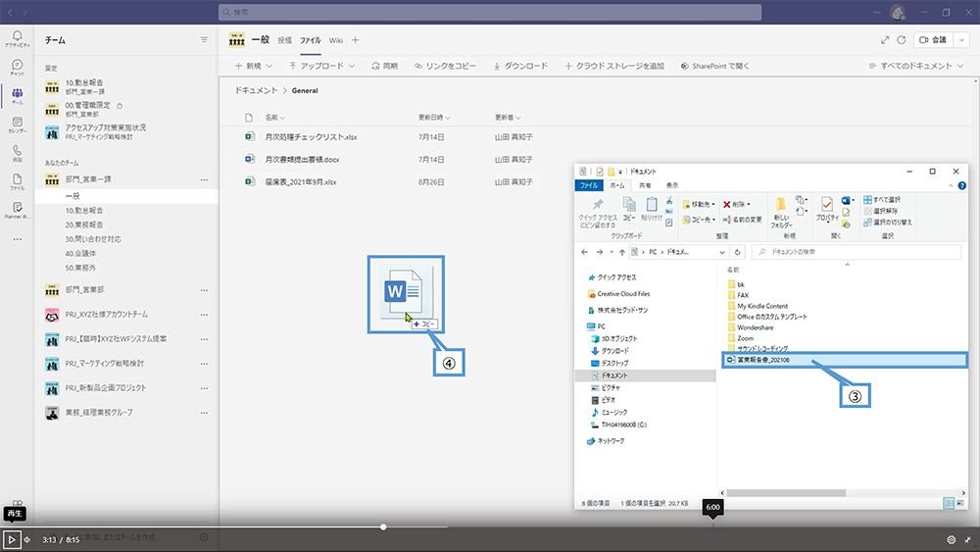Pin to Quick Access in Explorer ribbon
This screenshot has height=552, width=980.
598,213
